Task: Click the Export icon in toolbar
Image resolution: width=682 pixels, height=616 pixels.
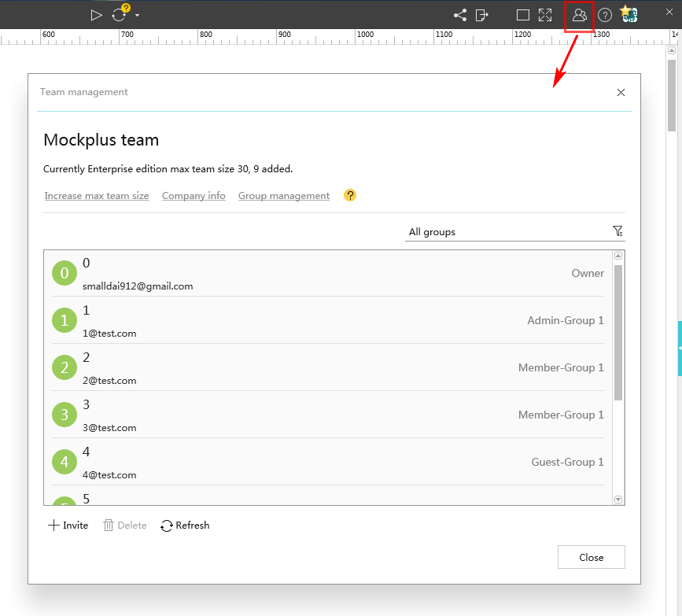Action: coord(482,15)
